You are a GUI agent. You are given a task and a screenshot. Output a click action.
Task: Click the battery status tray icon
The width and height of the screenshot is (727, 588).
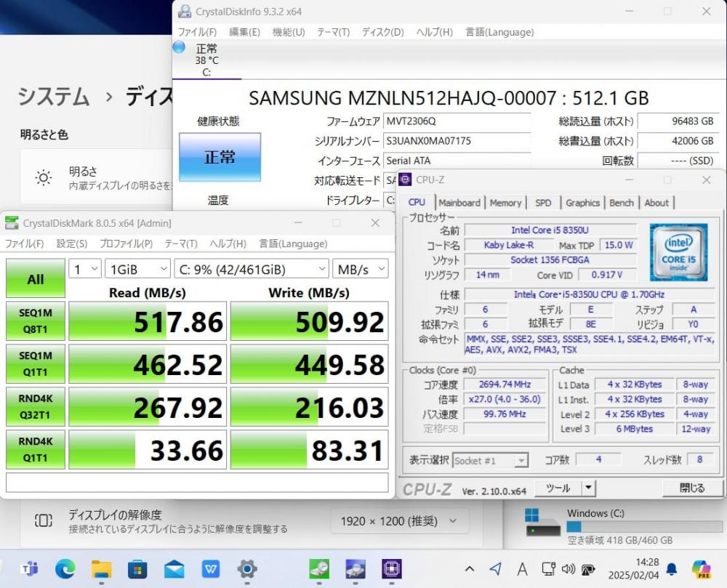coord(588,569)
